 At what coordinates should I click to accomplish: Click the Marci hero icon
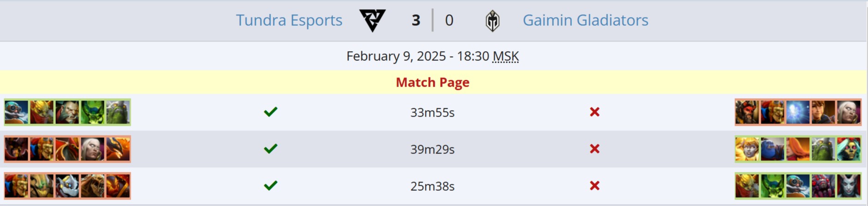(823, 112)
